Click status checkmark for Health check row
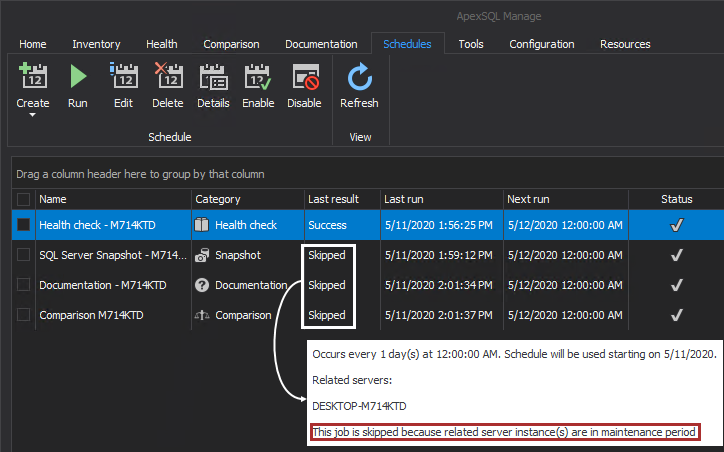Image resolution: width=724 pixels, height=452 pixels. point(676,225)
